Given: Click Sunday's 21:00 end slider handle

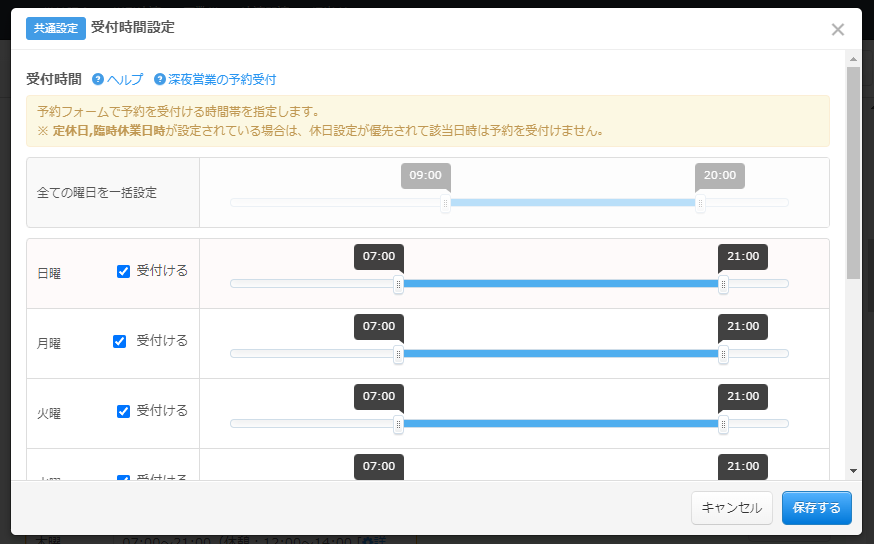Looking at the screenshot, I should pyautogui.click(x=723, y=284).
